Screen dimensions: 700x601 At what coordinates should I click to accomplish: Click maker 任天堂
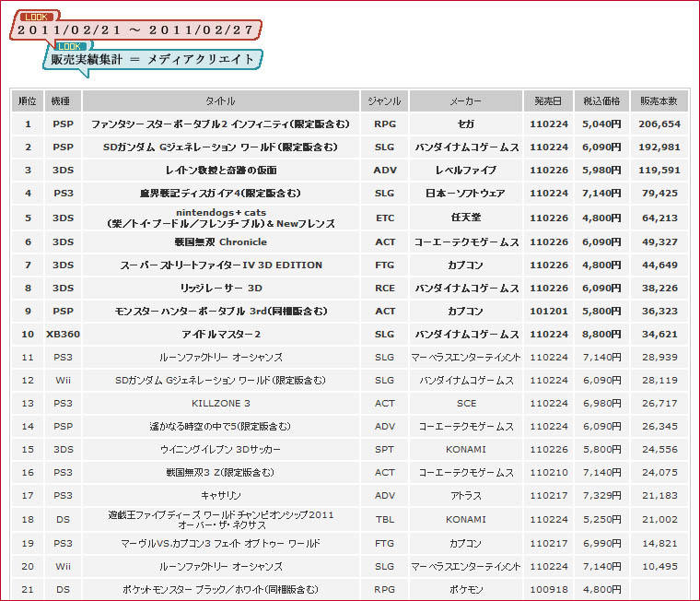(466, 218)
